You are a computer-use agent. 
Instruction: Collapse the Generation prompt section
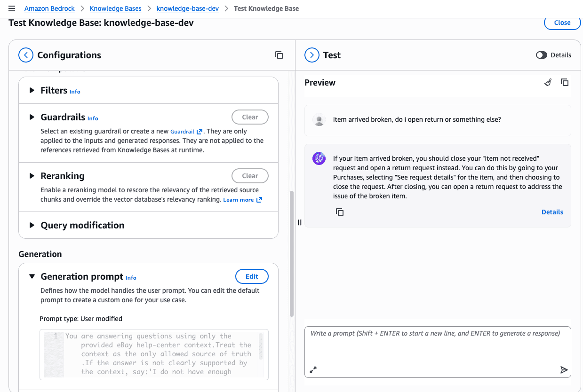32,276
